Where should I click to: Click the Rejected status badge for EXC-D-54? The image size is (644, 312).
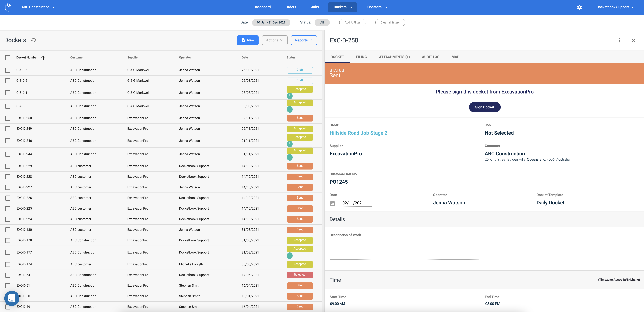click(x=300, y=275)
